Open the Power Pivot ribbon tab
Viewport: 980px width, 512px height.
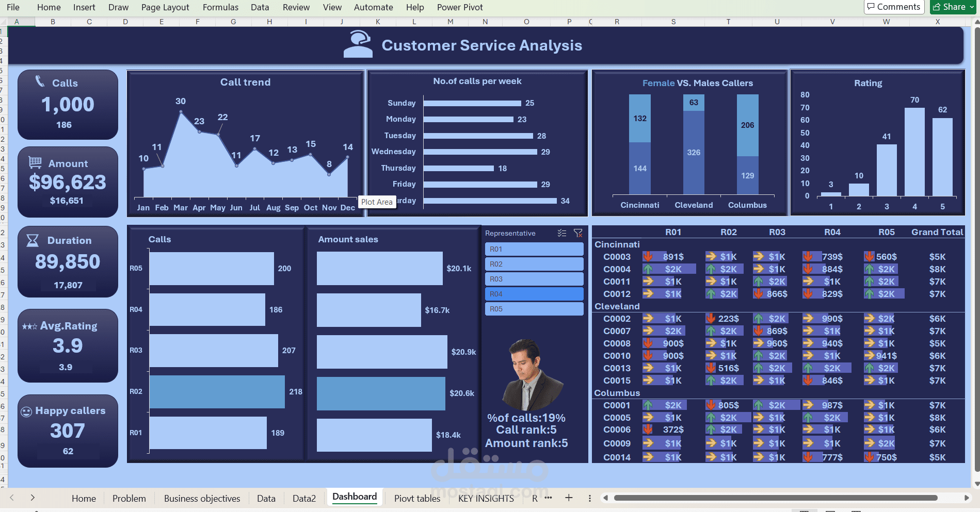[460, 7]
